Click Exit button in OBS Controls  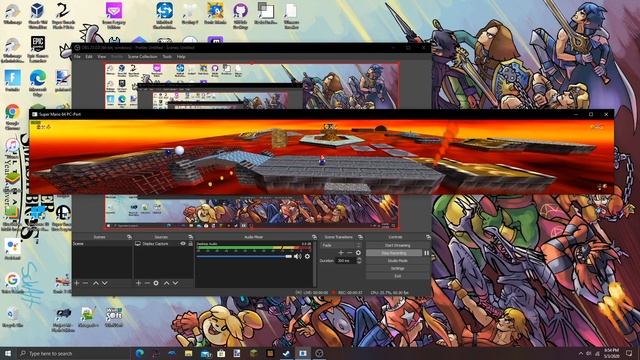[398, 276]
